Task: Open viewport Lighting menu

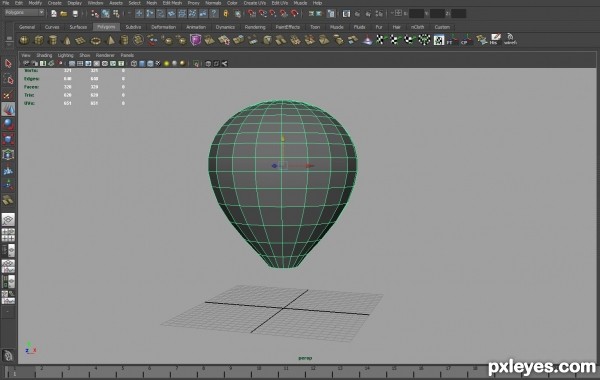Action: coord(65,55)
